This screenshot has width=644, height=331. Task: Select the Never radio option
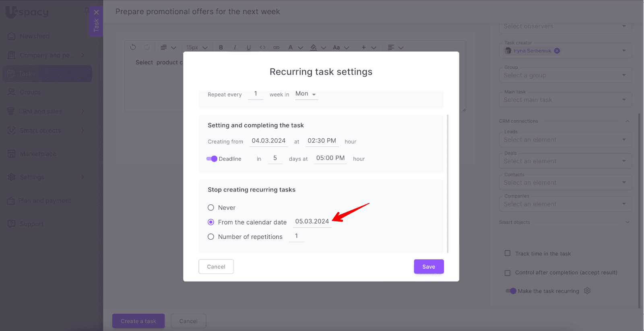[211, 208]
